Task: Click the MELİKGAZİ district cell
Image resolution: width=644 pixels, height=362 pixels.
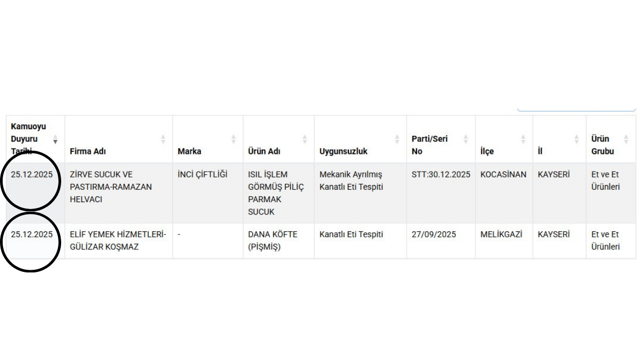Action: (501, 234)
